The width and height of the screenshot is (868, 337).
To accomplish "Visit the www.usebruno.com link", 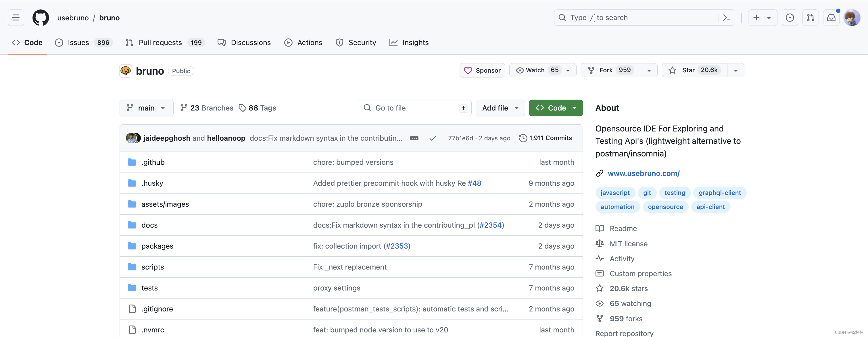I will click(644, 173).
